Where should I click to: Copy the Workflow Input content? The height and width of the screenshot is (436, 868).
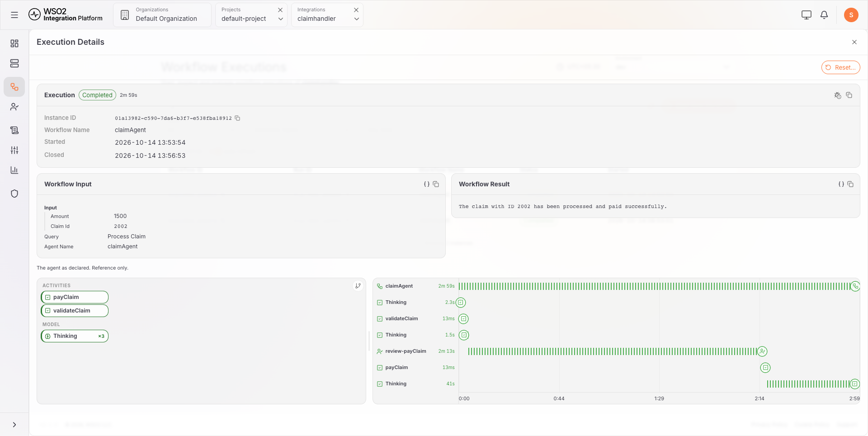436,184
